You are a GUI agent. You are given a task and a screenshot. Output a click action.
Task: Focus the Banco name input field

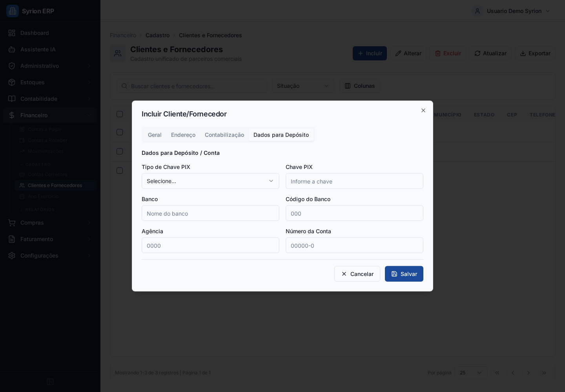pos(210,213)
